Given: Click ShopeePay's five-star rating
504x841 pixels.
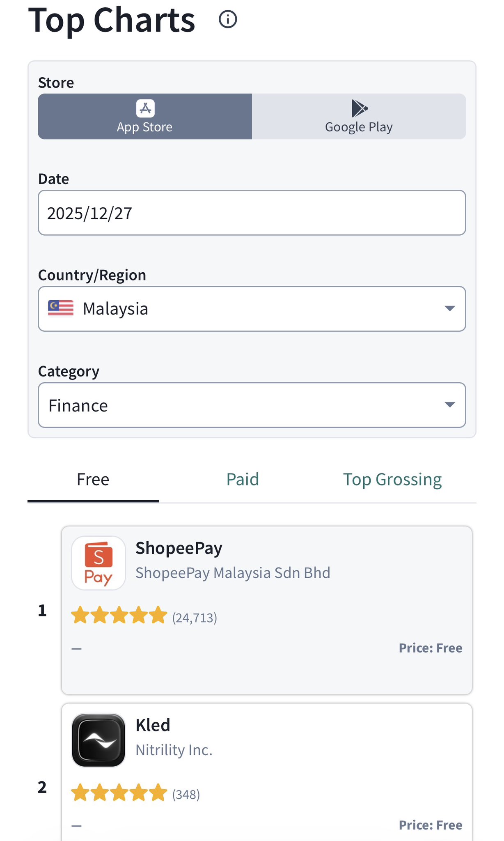Looking at the screenshot, I should coord(119,616).
